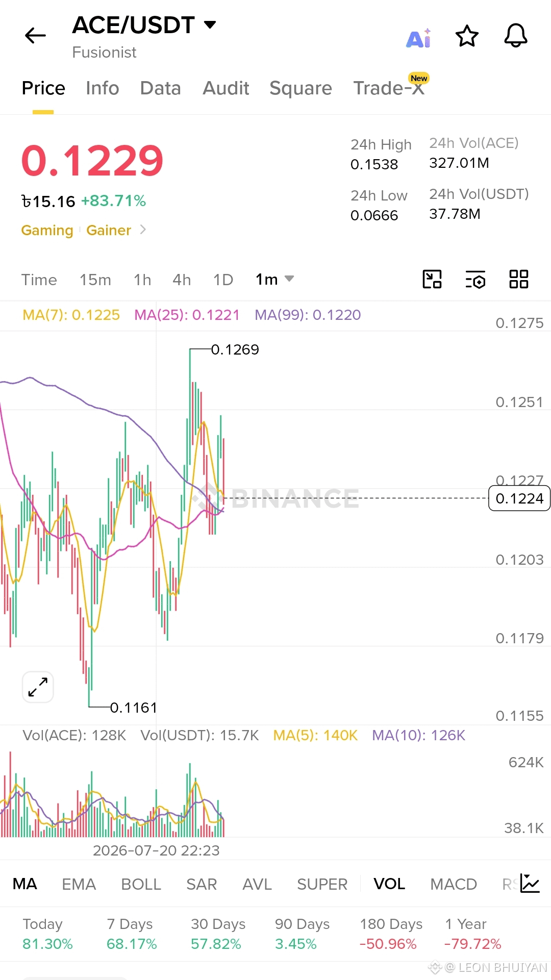
Task: Switch to the Audit tab
Action: click(226, 88)
